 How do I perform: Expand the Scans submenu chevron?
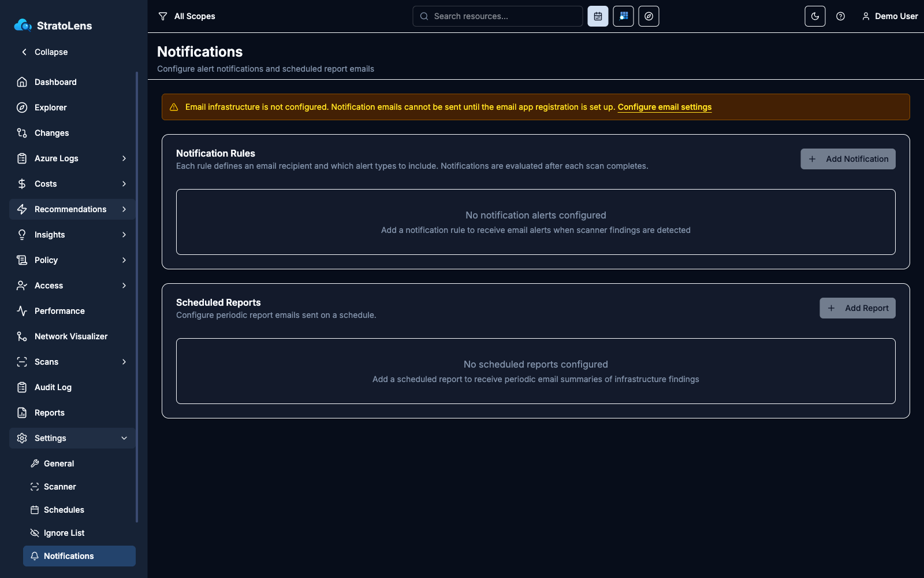[x=124, y=362]
